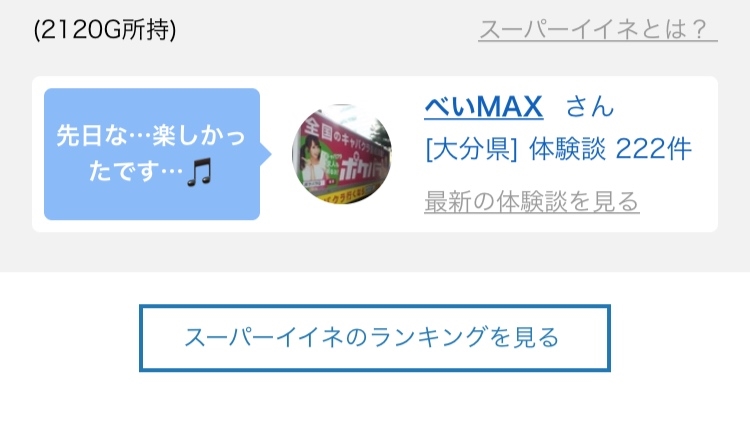
Task: Click the music note emoji in the message bubble
Action: click(x=199, y=172)
